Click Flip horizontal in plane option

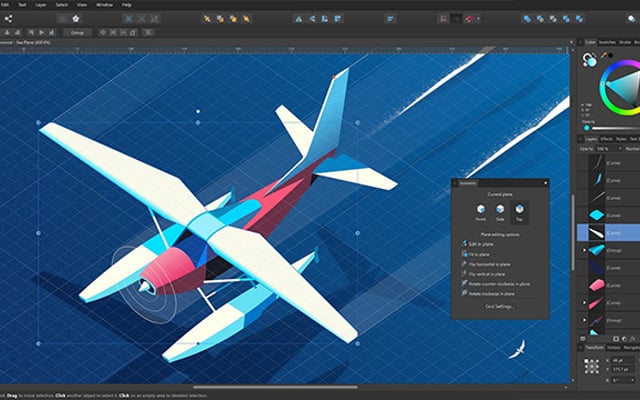pos(488,263)
